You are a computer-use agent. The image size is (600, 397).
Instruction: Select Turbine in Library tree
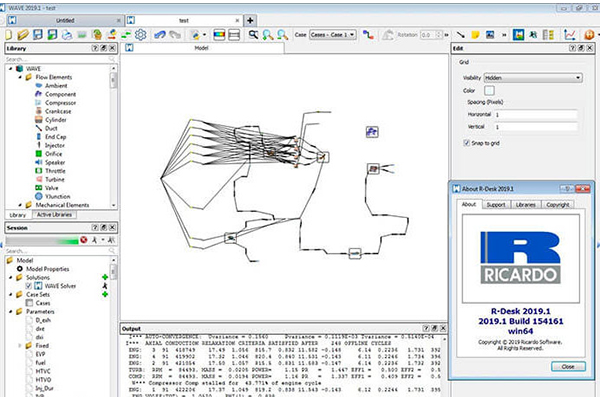tap(55, 179)
